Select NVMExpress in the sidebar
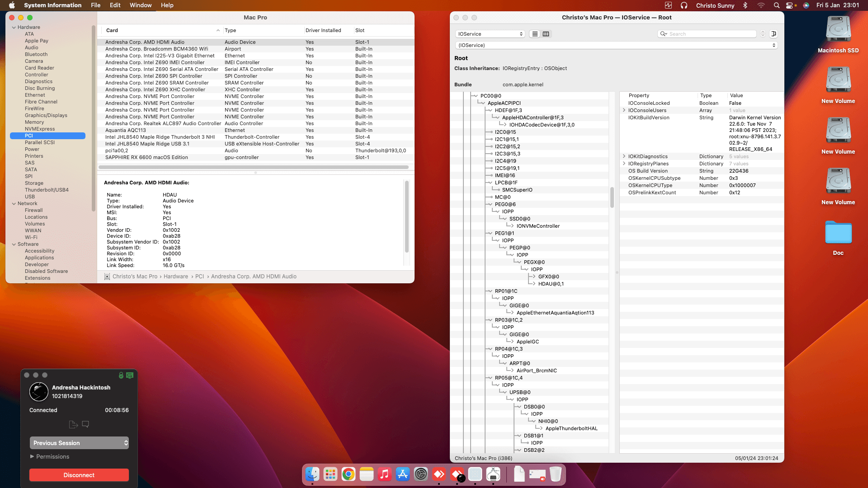Viewport: 868px width, 488px height. tap(40, 129)
